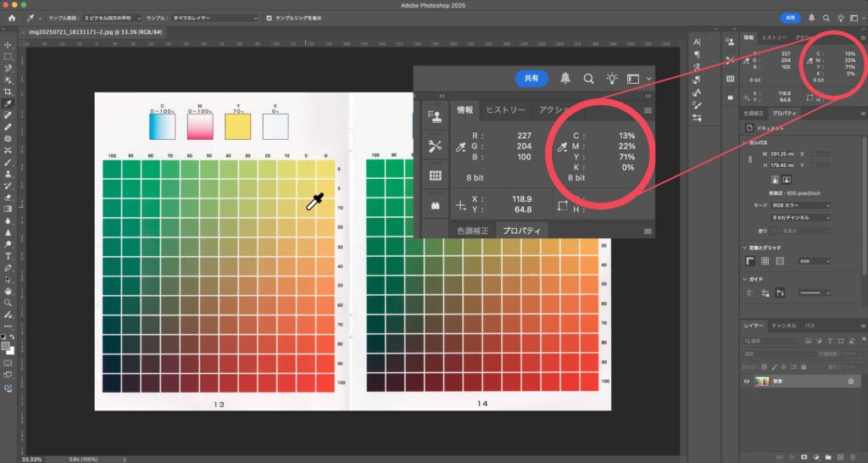Open the RGB カラー mode dropdown

coord(800,205)
